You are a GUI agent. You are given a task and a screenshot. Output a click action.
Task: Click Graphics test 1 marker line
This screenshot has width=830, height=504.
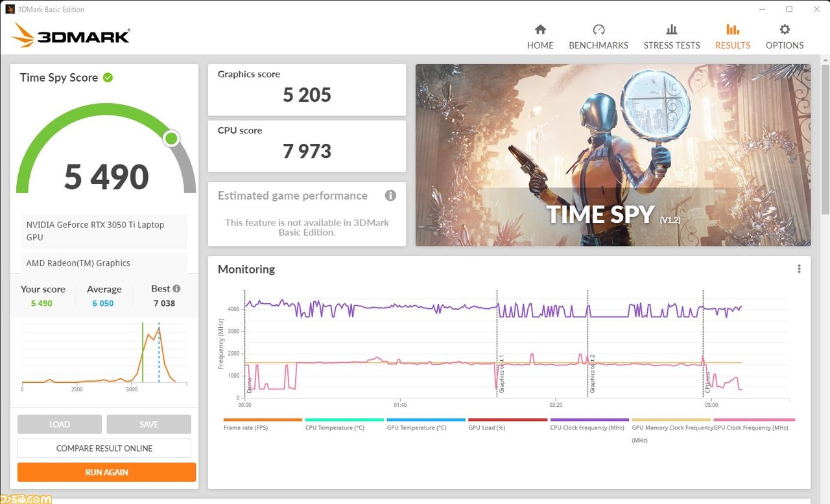click(x=497, y=343)
